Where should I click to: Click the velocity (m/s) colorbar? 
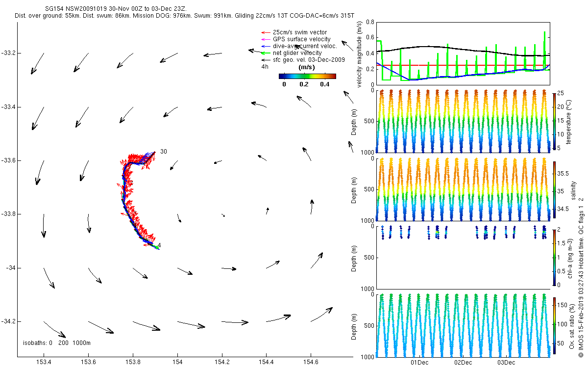tap(307, 76)
